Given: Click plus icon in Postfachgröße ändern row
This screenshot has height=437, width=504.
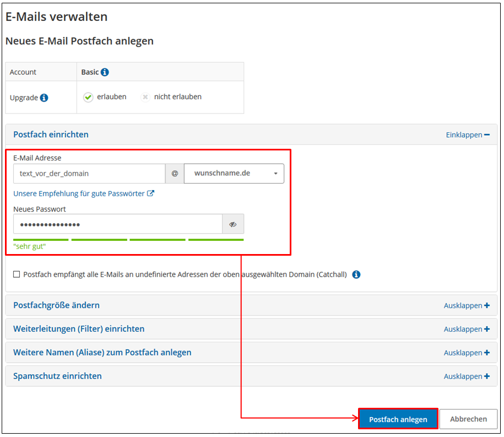Looking at the screenshot, I should (x=487, y=305).
